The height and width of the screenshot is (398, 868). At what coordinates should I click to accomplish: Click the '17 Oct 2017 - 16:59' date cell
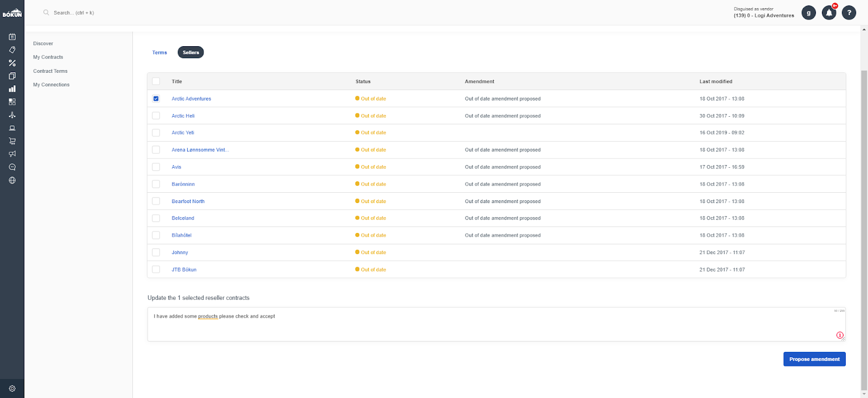pos(722,167)
